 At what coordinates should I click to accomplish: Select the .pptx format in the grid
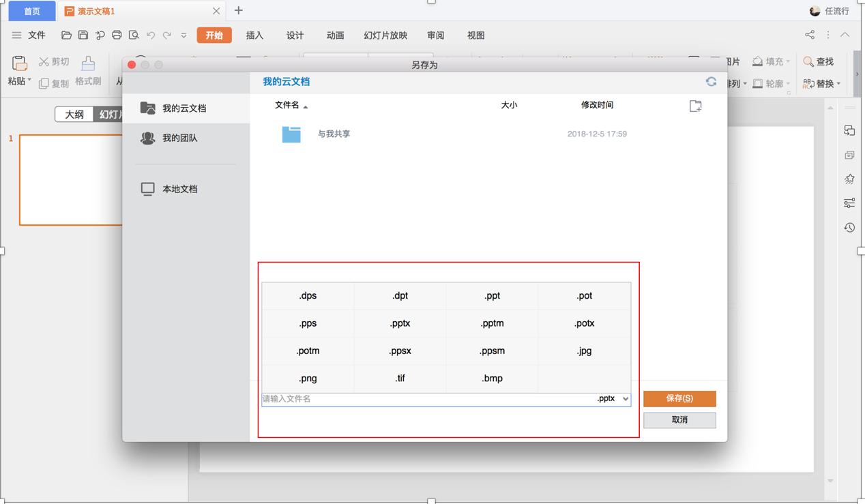400,323
